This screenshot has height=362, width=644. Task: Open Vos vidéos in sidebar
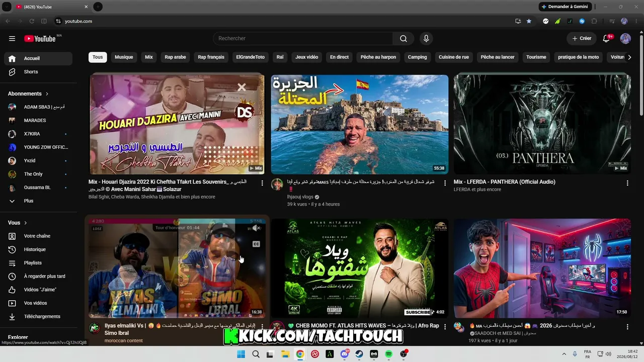click(x=38, y=303)
